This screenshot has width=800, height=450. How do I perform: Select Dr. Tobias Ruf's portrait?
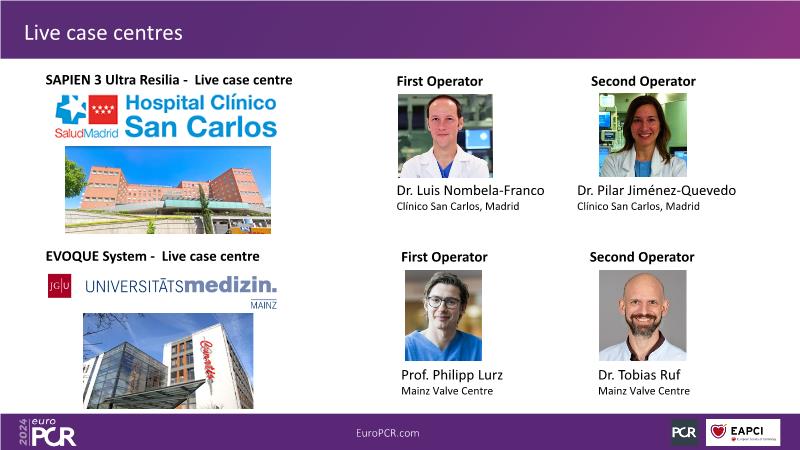click(x=642, y=315)
